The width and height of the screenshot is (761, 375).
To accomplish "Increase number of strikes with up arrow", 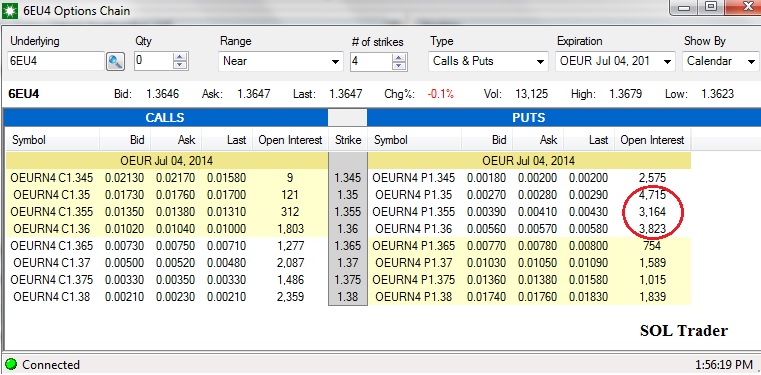I will click(x=398, y=57).
